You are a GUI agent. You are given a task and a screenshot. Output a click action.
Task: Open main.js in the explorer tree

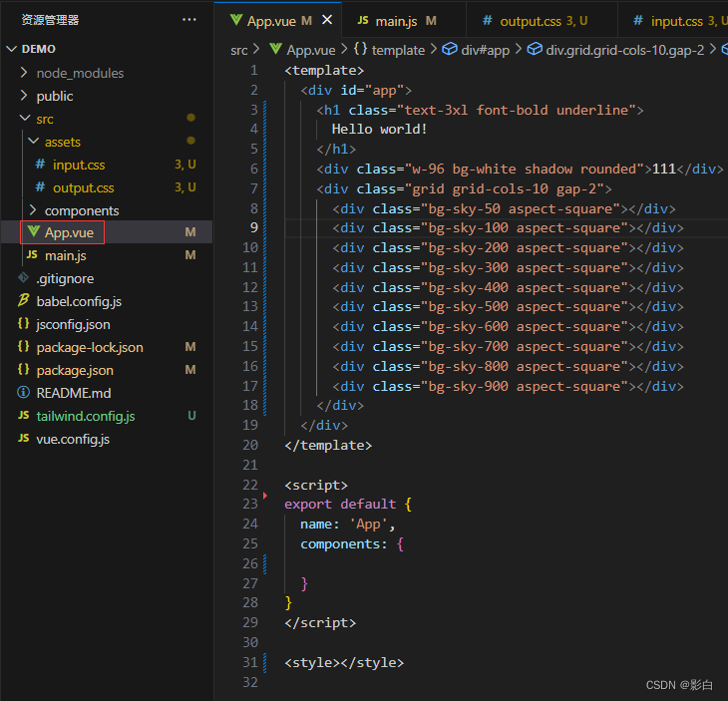coord(66,255)
